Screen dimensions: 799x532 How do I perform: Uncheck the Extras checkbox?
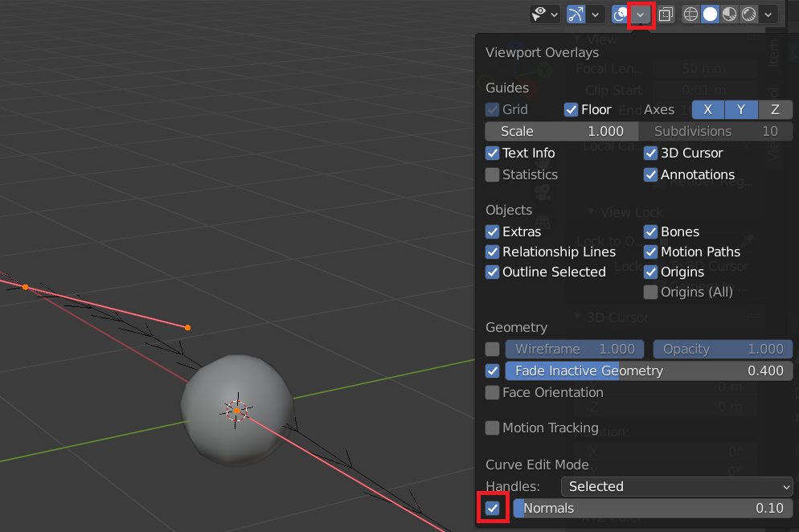point(492,232)
